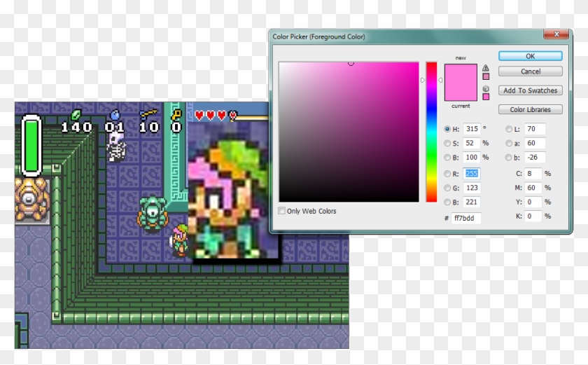Viewport: 588px width, 365px height.
Task: Click the brightness field showing 100
Action: [x=472, y=157]
